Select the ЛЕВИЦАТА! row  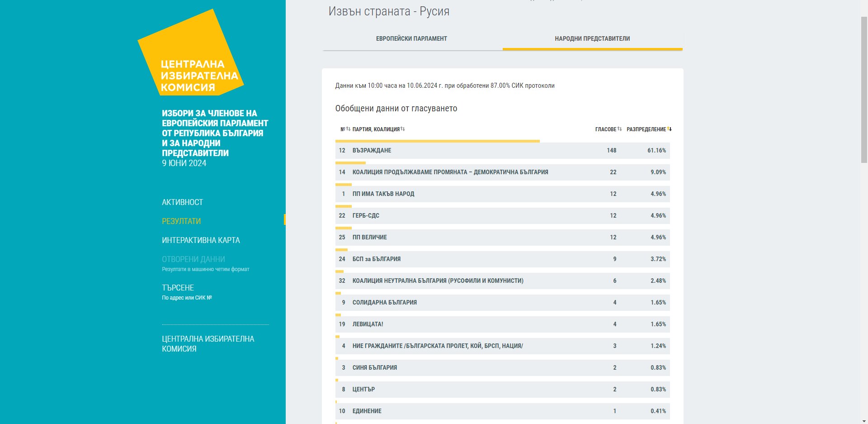(503, 324)
